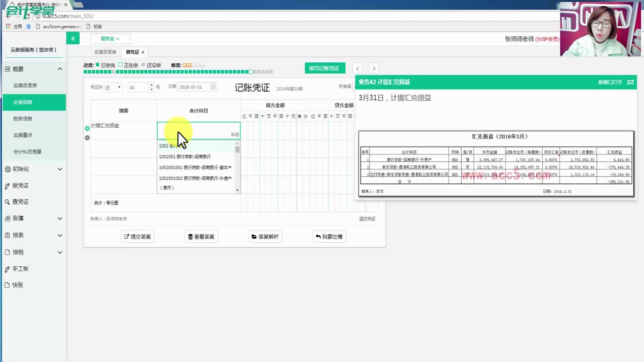Open the 凭证字 voucher type dropdown
The width and height of the screenshot is (644, 362).
pos(113,87)
